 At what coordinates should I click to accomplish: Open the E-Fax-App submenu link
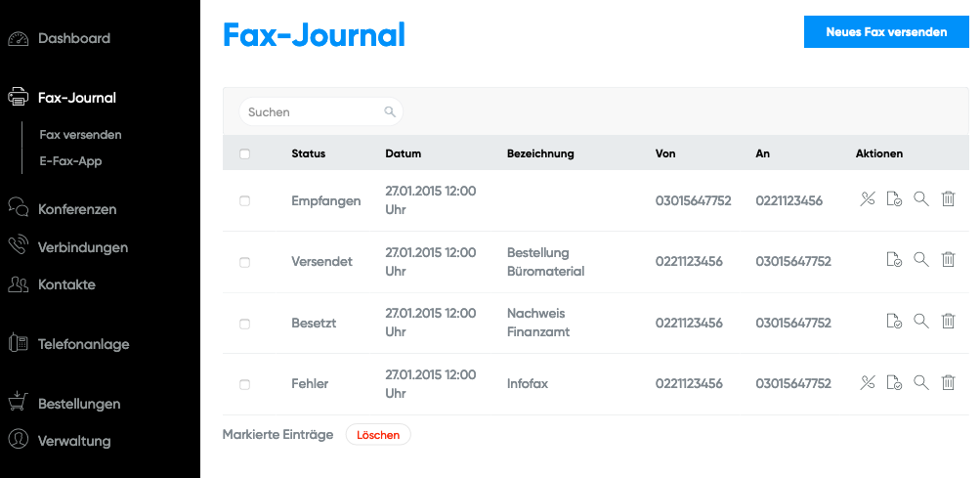pos(70,160)
